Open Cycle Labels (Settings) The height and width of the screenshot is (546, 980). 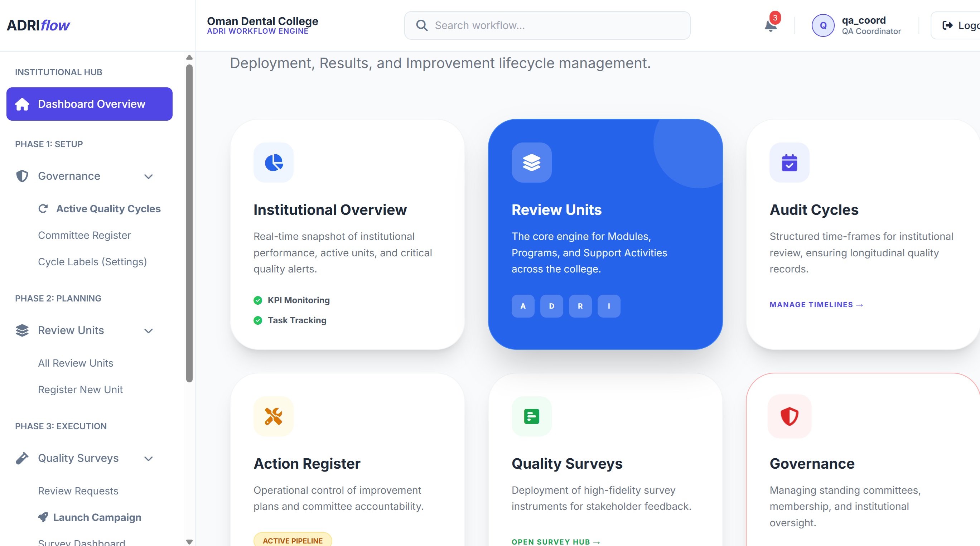tap(92, 262)
